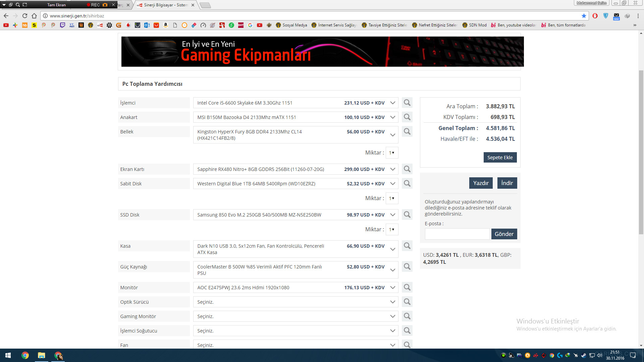
Task: Click magnifier icon for the Monitör row
Action: tap(407, 287)
